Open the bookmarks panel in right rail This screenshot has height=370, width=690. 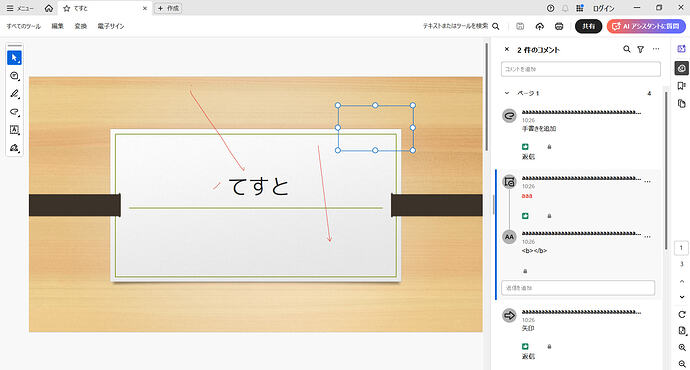682,86
